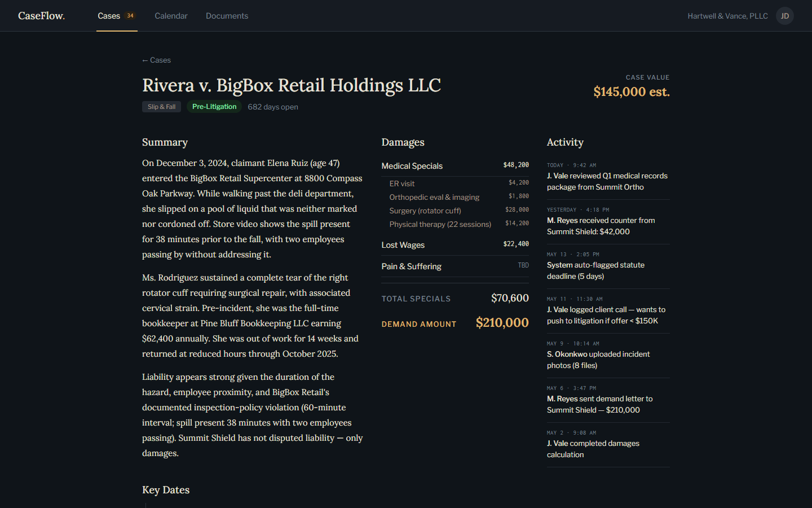Open the JD user avatar
This screenshot has height=508, width=812.
pos(785,16)
